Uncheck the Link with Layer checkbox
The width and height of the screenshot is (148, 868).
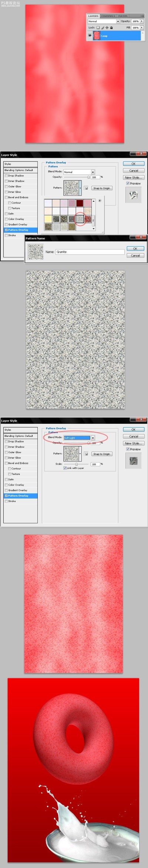click(x=65, y=468)
